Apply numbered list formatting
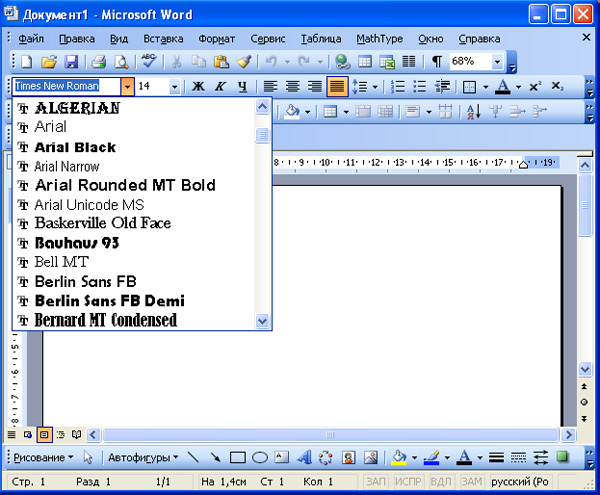The height and width of the screenshot is (495, 600). pyautogui.click(x=398, y=87)
